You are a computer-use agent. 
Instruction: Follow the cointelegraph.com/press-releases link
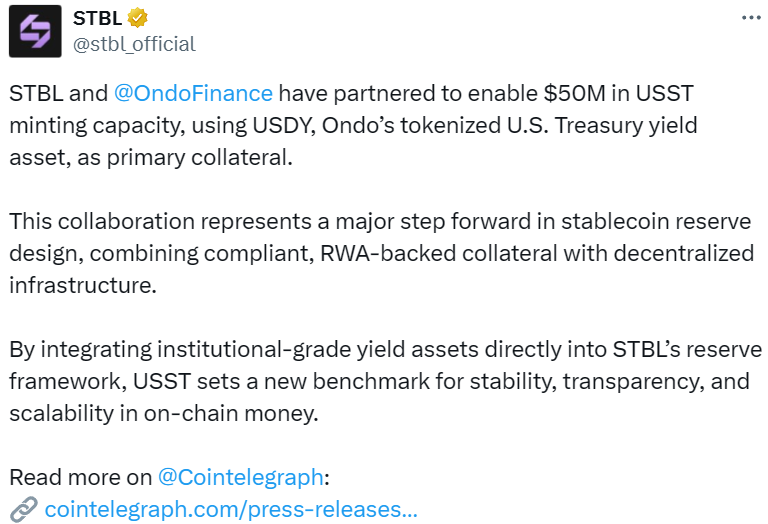[231, 510]
